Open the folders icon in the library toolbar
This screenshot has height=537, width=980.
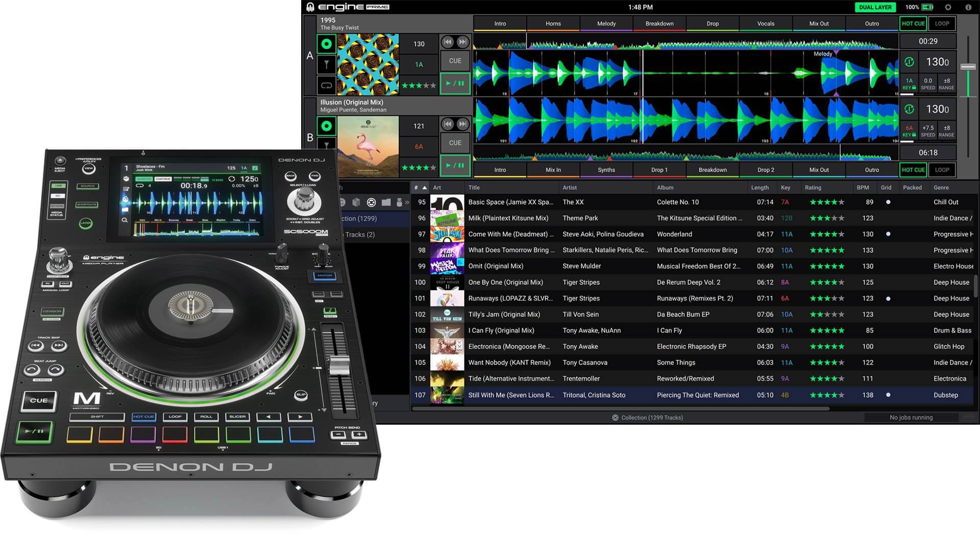pos(385,202)
